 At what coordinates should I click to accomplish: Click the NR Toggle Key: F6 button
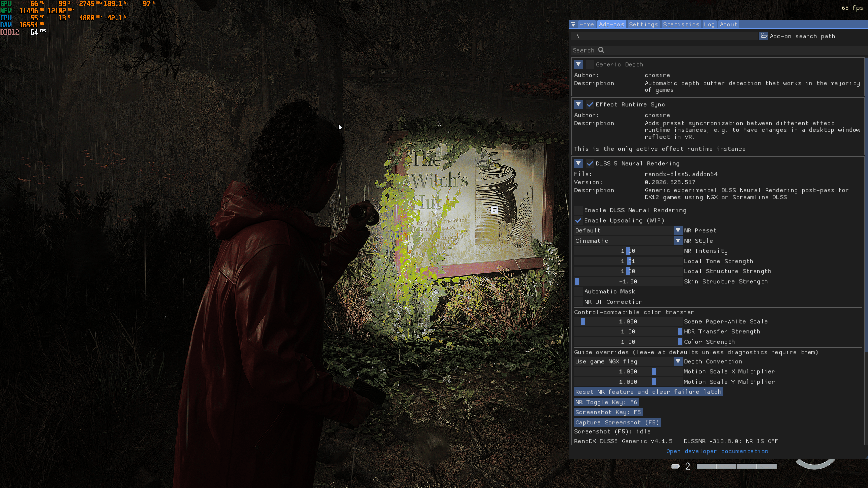coord(606,402)
